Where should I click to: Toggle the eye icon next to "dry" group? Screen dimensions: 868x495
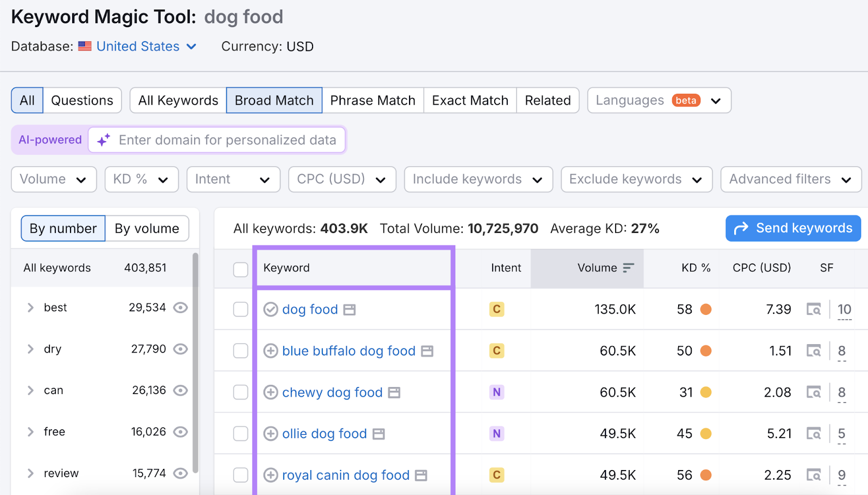point(180,349)
